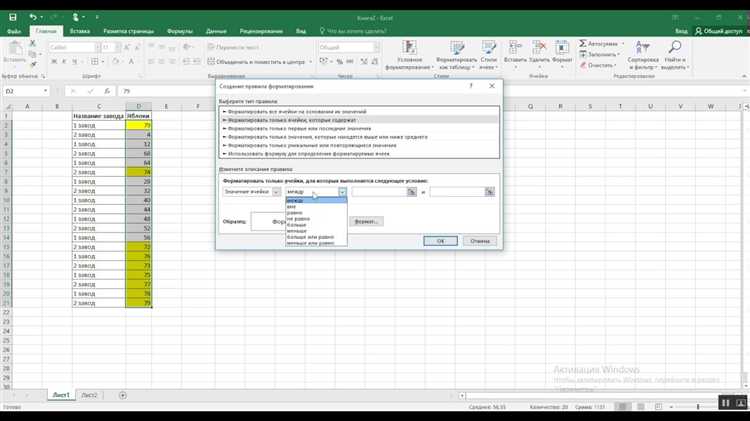The image size is (750, 421).
Task: Click the zoom slider in status bar
Action: tap(698, 407)
